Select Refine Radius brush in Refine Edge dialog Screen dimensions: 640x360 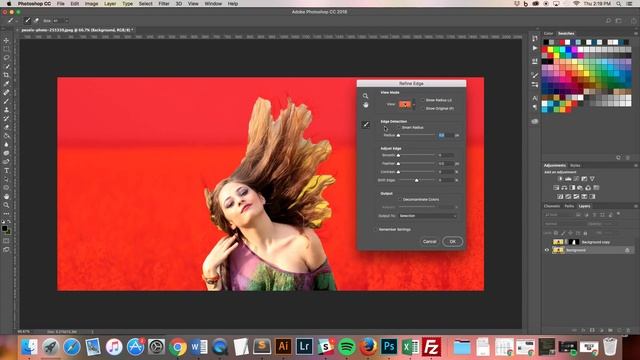coord(365,124)
